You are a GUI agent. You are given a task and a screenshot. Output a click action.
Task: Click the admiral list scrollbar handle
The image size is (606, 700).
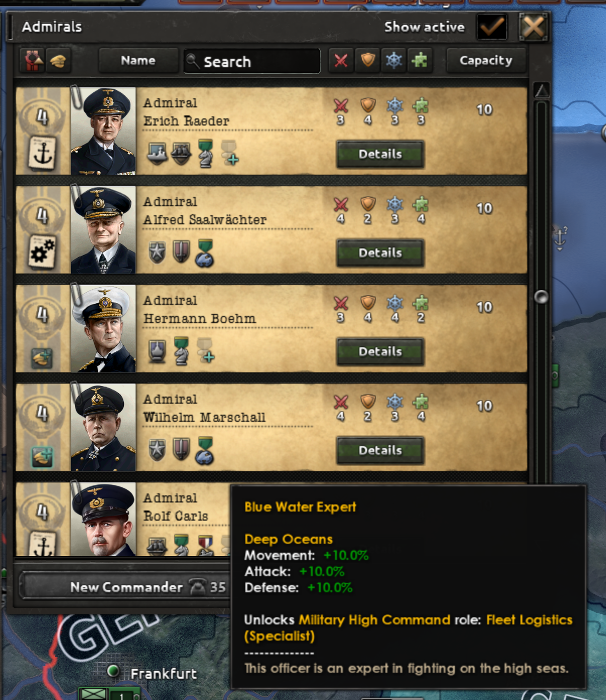pos(542,296)
